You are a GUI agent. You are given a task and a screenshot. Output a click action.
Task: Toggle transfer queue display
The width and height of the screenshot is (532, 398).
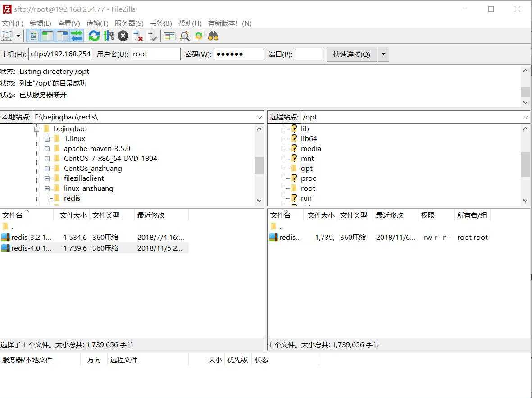(77, 36)
